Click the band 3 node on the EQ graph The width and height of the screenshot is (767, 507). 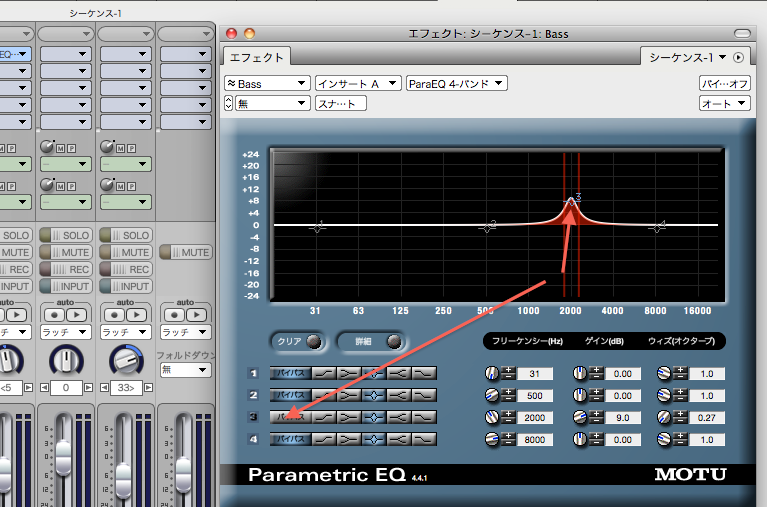click(571, 201)
